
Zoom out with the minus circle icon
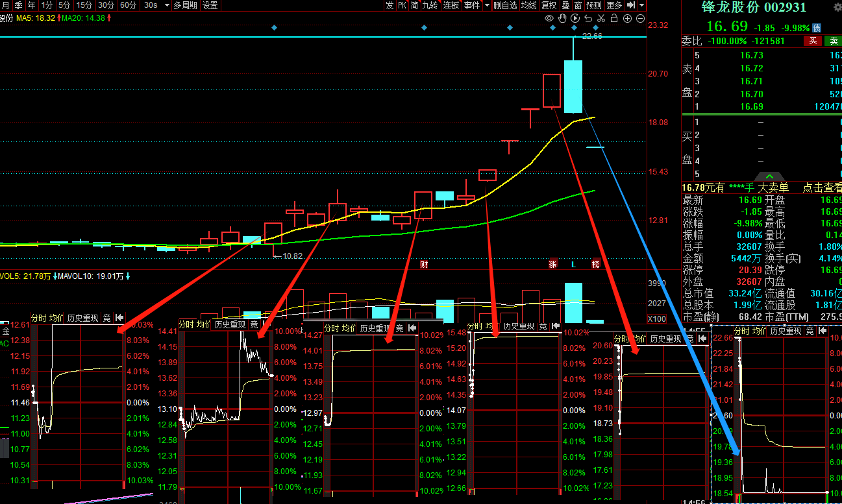(640, 18)
